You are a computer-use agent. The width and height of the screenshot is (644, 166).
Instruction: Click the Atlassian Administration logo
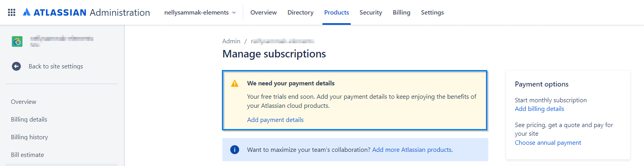tap(86, 13)
